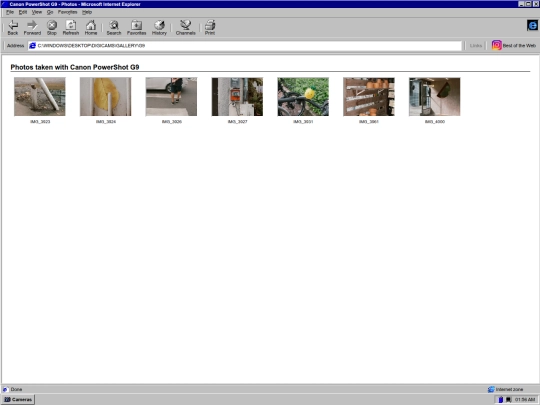This screenshot has height=405, width=540.
Task: Click the Photos taken with Canon PowerShot heading
Action: pyautogui.click(x=75, y=67)
